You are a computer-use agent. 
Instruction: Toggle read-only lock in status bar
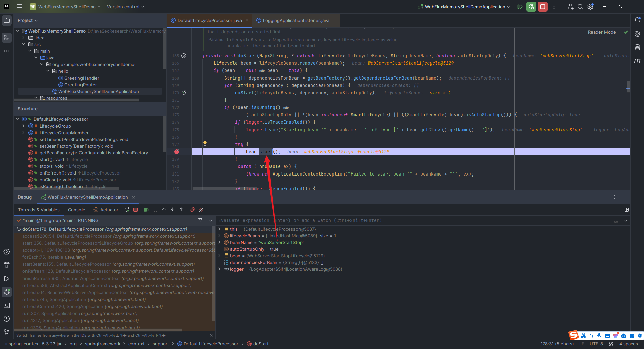611,344
